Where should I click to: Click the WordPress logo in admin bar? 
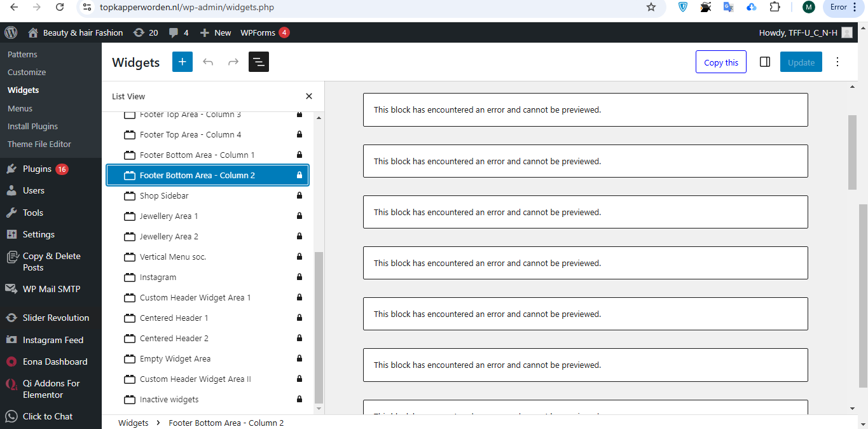click(x=11, y=32)
